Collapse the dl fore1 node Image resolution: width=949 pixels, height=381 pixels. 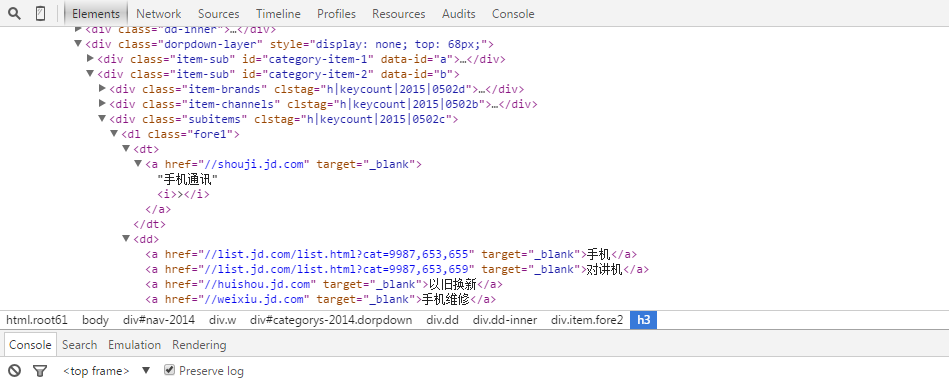(x=114, y=134)
